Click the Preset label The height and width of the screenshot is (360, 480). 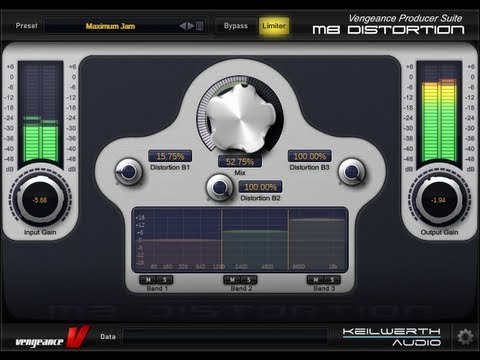[x=27, y=26]
